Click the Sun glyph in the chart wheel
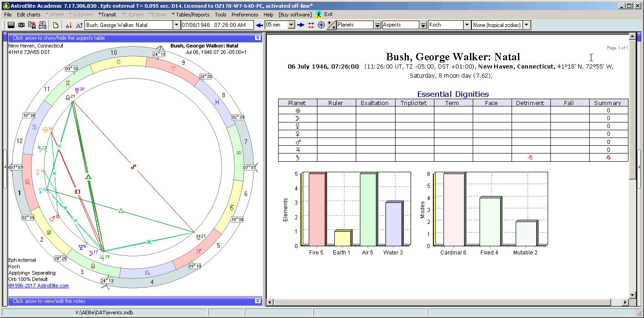This screenshot has height=318, width=644. 46,130
